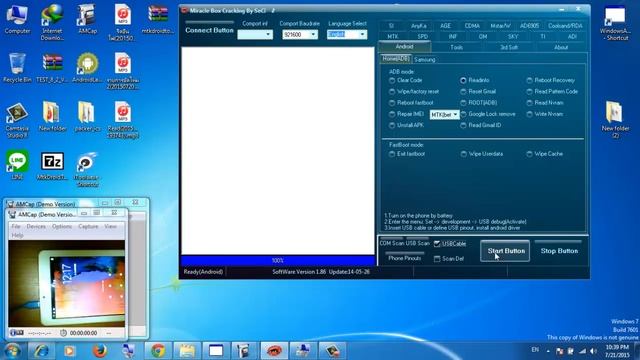
Task: Open Internet Download Manager desktop icon
Action: [x=52, y=22]
